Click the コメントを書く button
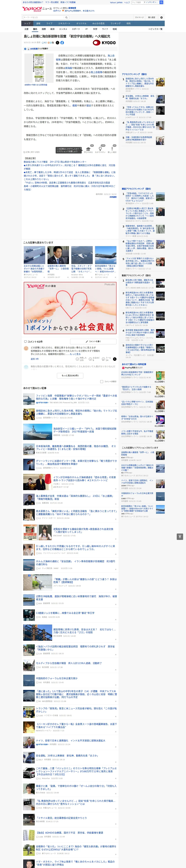The image size is (186, 868). (x=93, y=342)
